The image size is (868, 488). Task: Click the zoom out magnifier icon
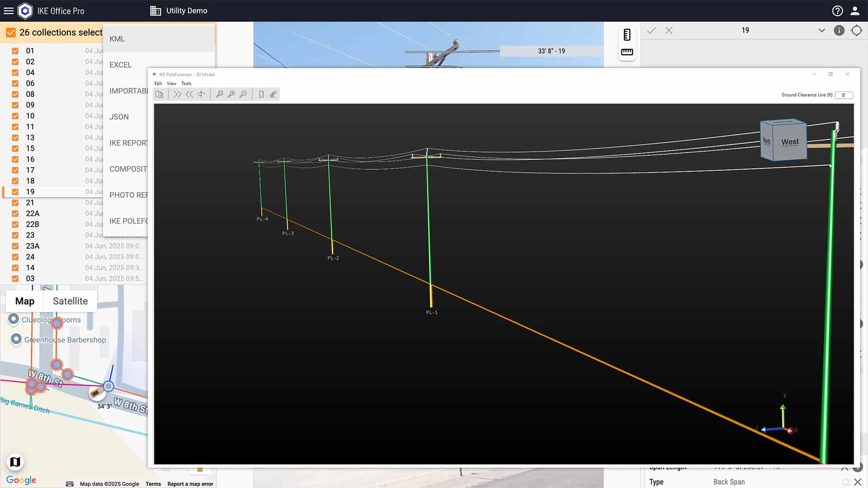pos(243,94)
